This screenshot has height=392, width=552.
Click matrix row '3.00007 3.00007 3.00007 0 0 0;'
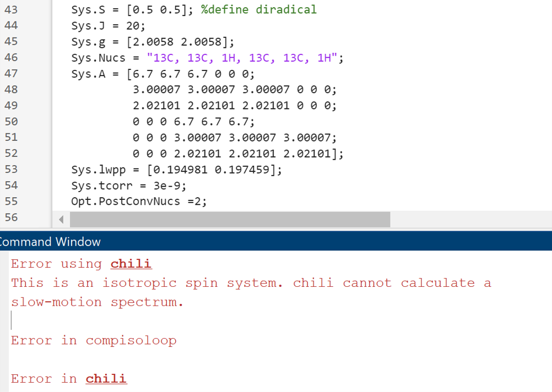pos(235,90)
